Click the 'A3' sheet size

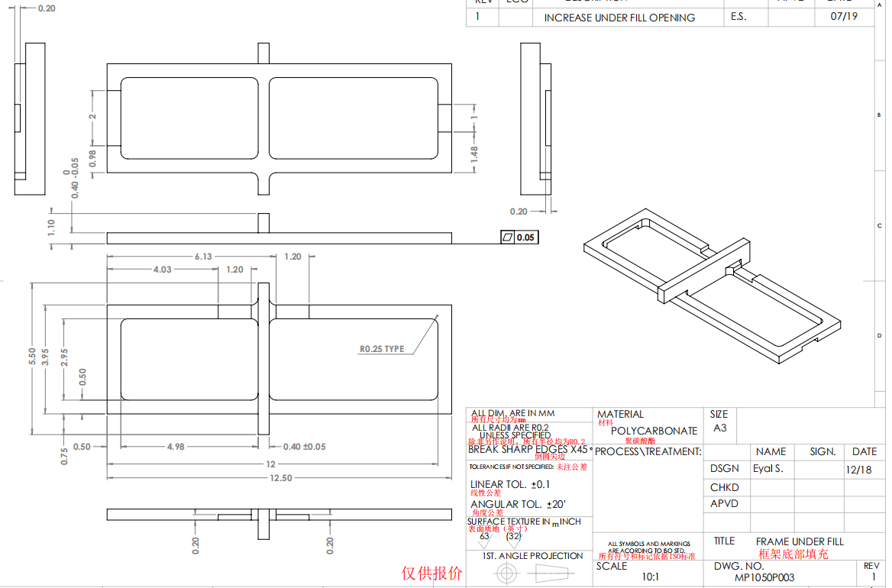(719, 428)
